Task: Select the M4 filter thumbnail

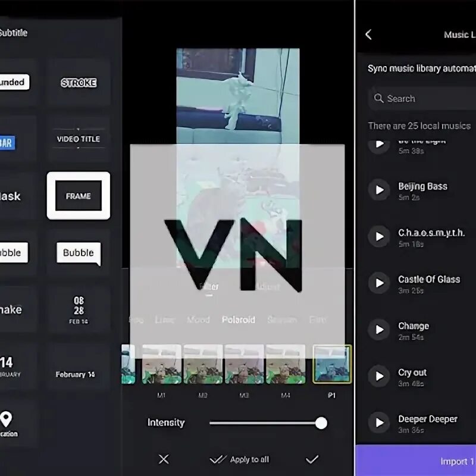Action: coord(286,364)
